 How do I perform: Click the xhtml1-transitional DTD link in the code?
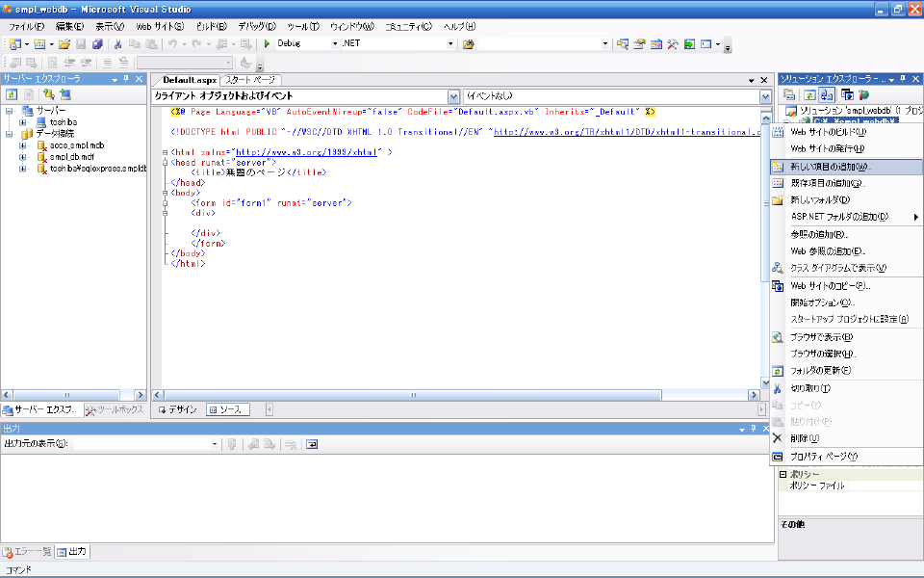627,132
